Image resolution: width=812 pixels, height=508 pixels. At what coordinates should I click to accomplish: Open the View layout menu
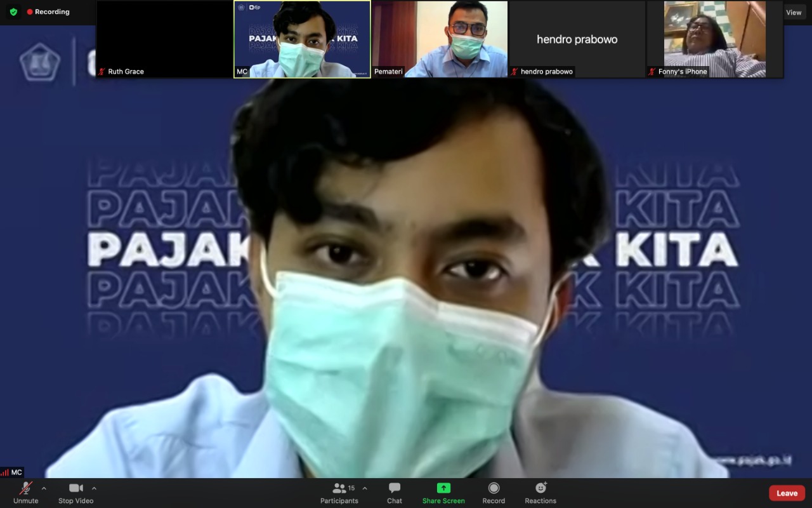[794, 12]
